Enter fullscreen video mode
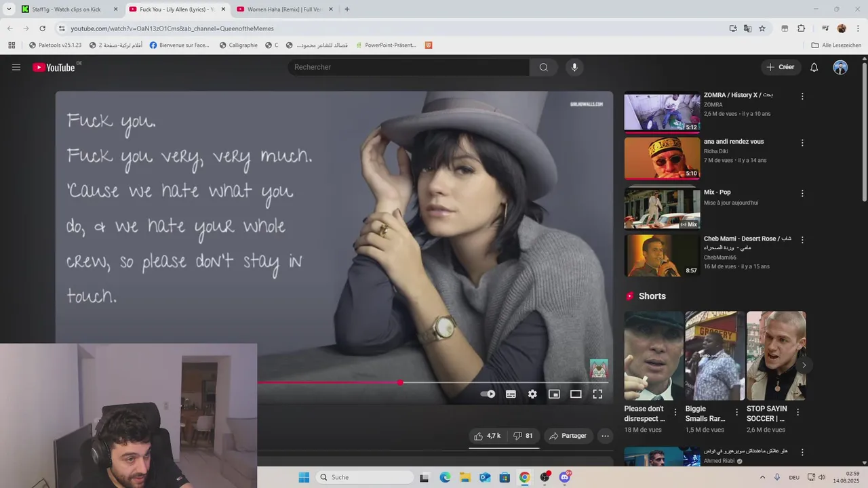The width and height of the screenshot is (868, 488). click(597, 394)
